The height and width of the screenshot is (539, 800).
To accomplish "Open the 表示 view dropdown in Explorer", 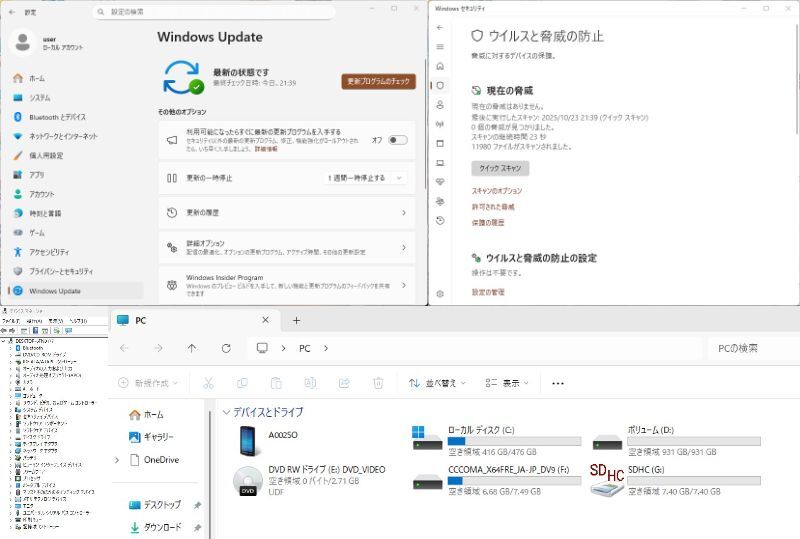I will pyautogui.click(x=507, y=383).
